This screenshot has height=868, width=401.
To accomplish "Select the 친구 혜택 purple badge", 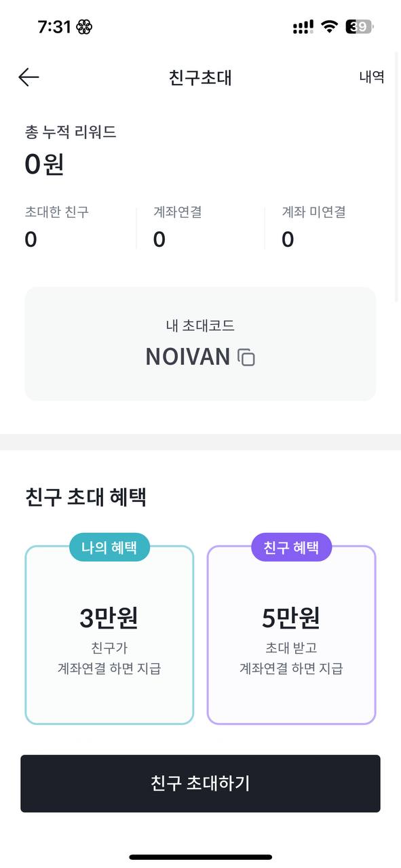I will click(x=291, y=547).
